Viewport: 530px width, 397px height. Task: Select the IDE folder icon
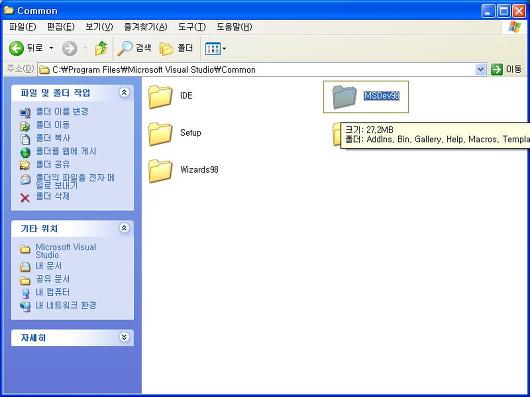160,97
